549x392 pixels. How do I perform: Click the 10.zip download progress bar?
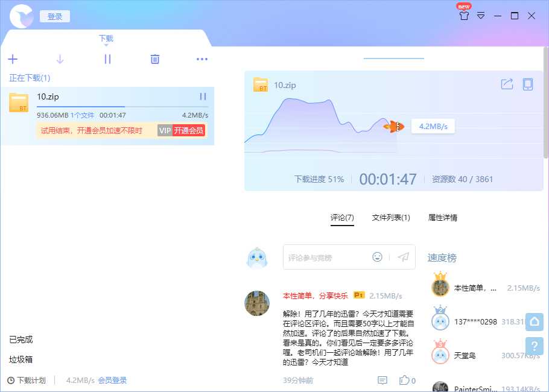(x=122, y=106)
